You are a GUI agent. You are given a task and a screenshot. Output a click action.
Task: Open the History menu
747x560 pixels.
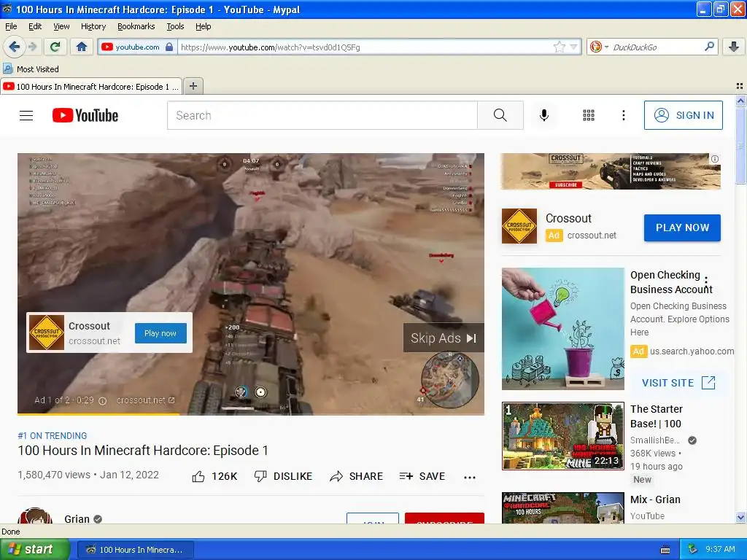tap(93, 26)
